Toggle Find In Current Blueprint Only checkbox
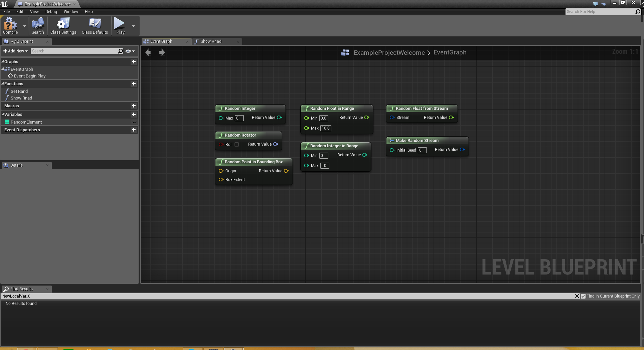This screenshot has height=350, width=644. 583,296
